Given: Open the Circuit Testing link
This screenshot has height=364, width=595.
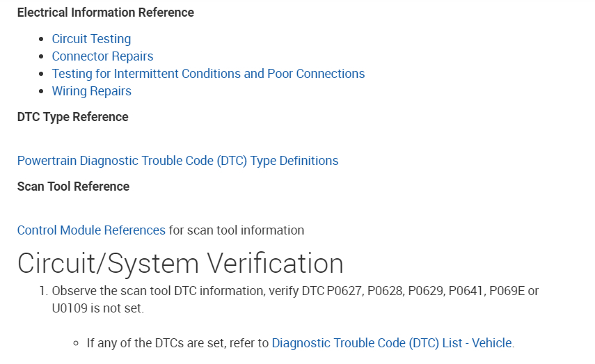Looking at the screenshot, I should click(x=91, y=39).
